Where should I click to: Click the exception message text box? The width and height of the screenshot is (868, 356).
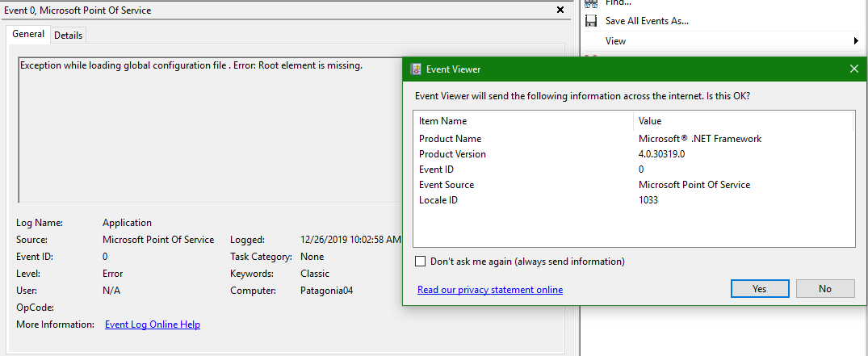pos(211,129)
